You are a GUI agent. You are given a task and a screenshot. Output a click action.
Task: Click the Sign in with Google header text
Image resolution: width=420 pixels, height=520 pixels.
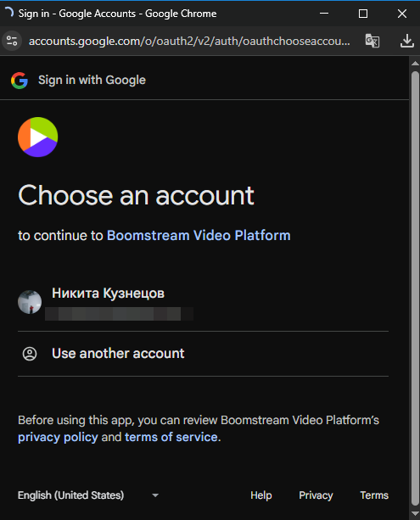click(92, 80)
